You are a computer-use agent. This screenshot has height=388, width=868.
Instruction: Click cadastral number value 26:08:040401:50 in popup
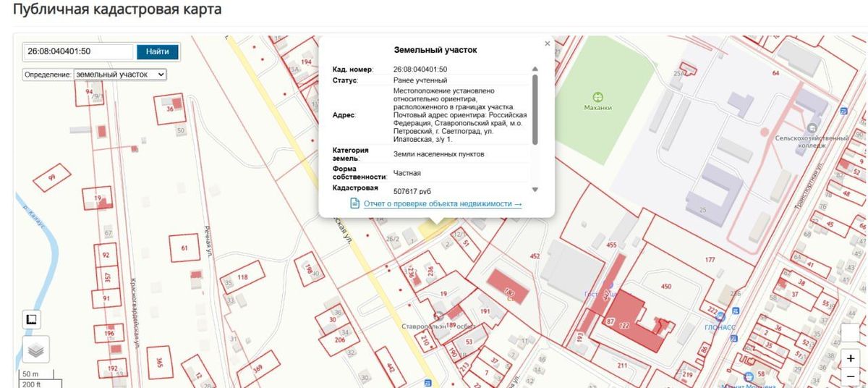420,69
